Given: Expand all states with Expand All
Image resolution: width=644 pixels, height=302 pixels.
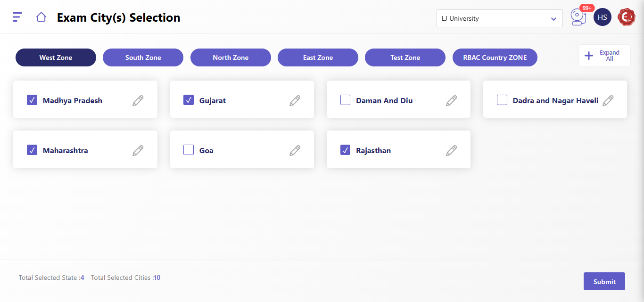Looking at the screenshot, I should pyautogui.click(x=604, y=56).
